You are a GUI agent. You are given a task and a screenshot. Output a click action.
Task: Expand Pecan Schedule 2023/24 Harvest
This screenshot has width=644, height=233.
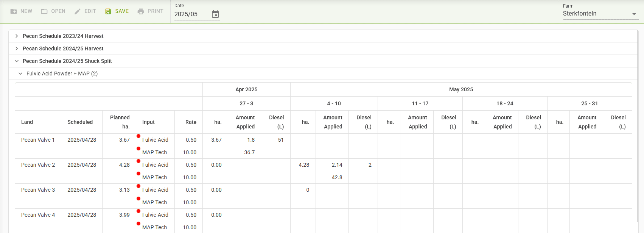coord(17,36)
